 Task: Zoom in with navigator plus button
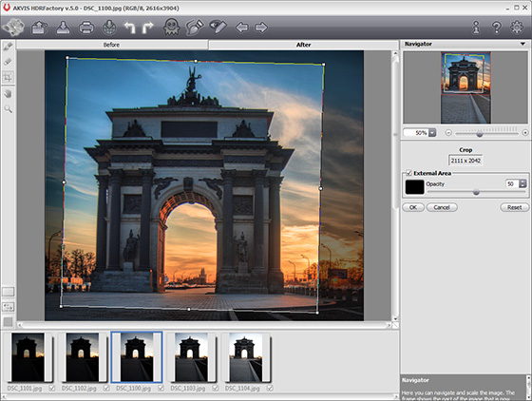[x=525, y=133]
